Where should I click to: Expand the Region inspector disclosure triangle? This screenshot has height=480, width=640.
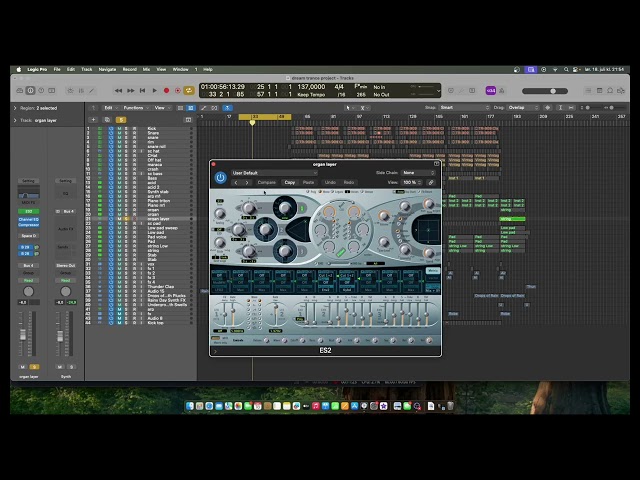click(x=15, y=108)
